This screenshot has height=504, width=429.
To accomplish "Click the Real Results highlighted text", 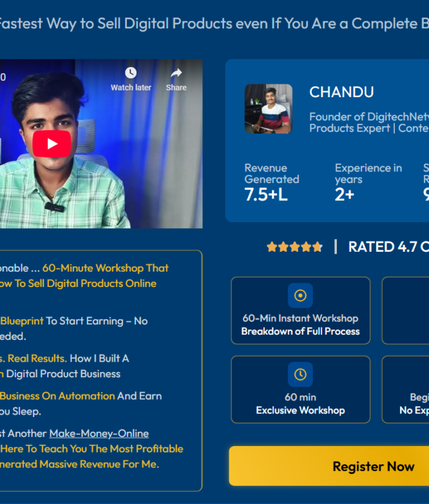I will [x=37, y=359].
